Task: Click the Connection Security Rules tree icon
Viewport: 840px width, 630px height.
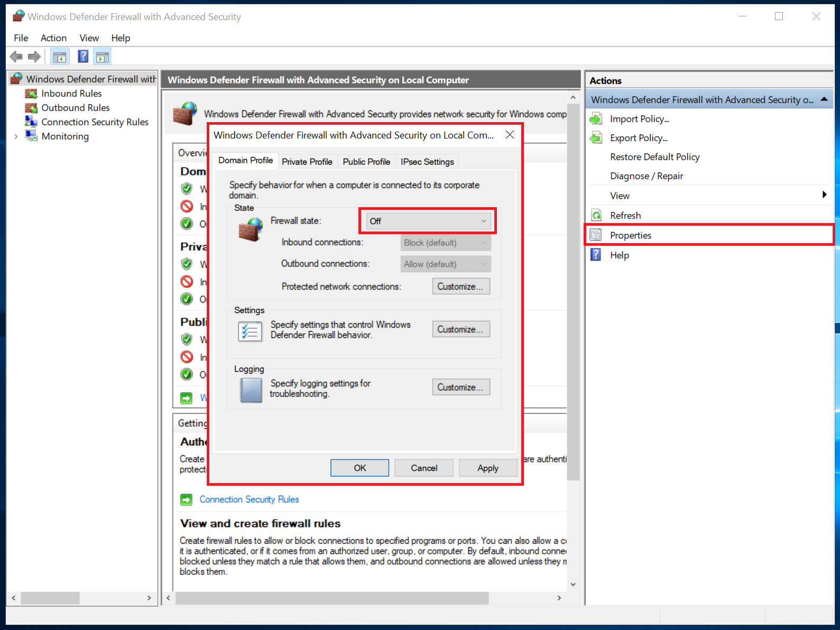Action: click(x=31, y=122)
